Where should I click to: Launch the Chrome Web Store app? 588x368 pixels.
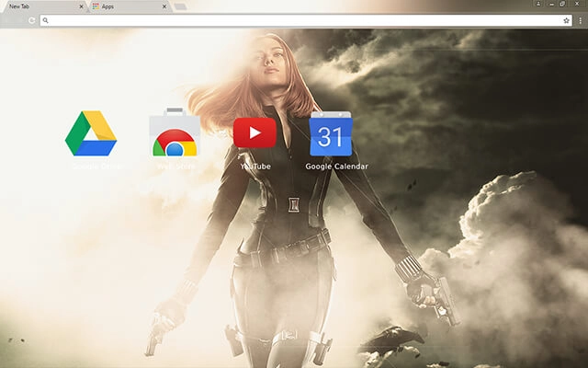click(x=175, y=132)
